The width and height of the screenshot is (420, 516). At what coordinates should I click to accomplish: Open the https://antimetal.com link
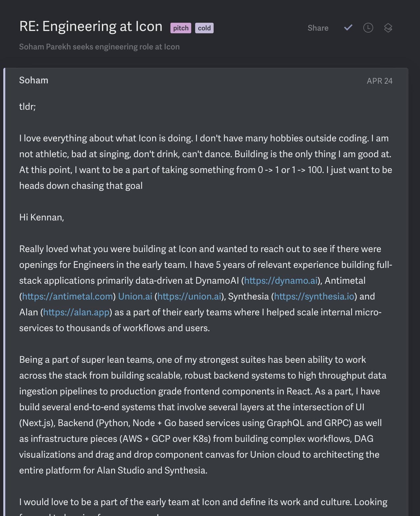click(68, 296)
